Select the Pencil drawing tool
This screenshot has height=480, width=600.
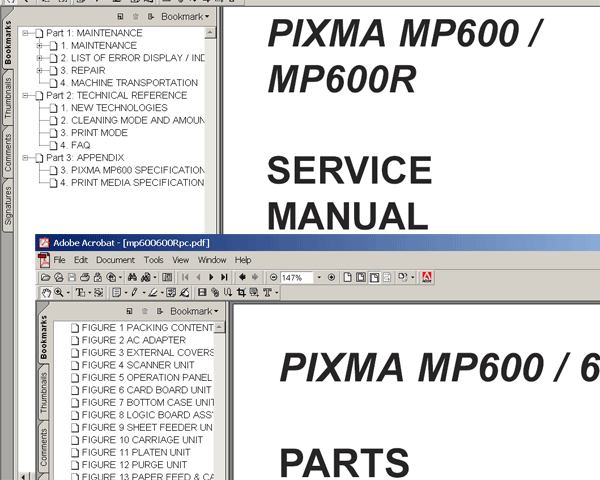click(134, 293)
